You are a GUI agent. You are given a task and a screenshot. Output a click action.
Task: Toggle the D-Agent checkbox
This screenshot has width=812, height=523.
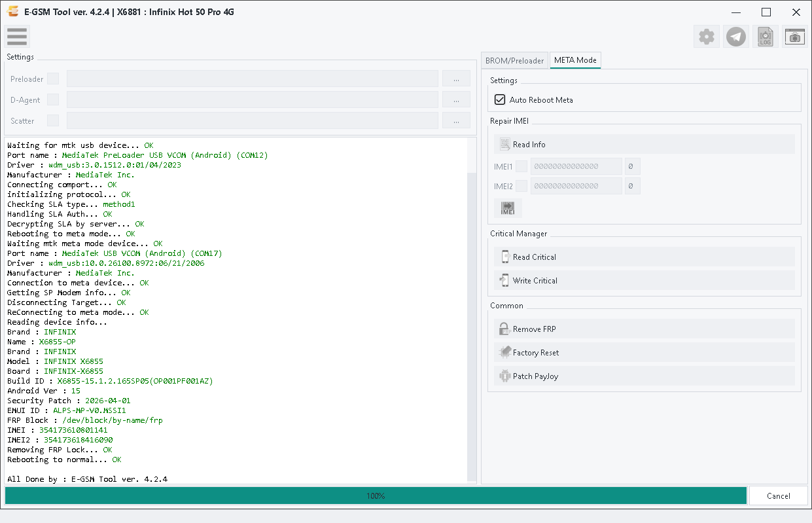click(x=53, y=99)
